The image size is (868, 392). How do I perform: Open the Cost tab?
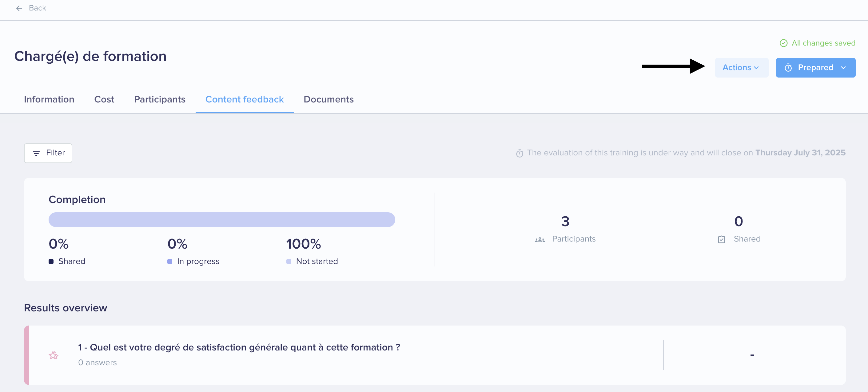point(104,99)
